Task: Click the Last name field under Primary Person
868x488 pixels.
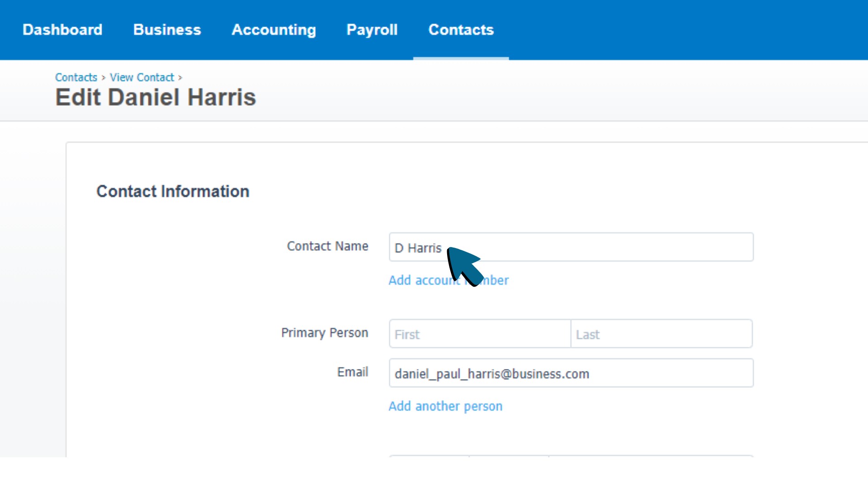Action: [x=662, y=334]
